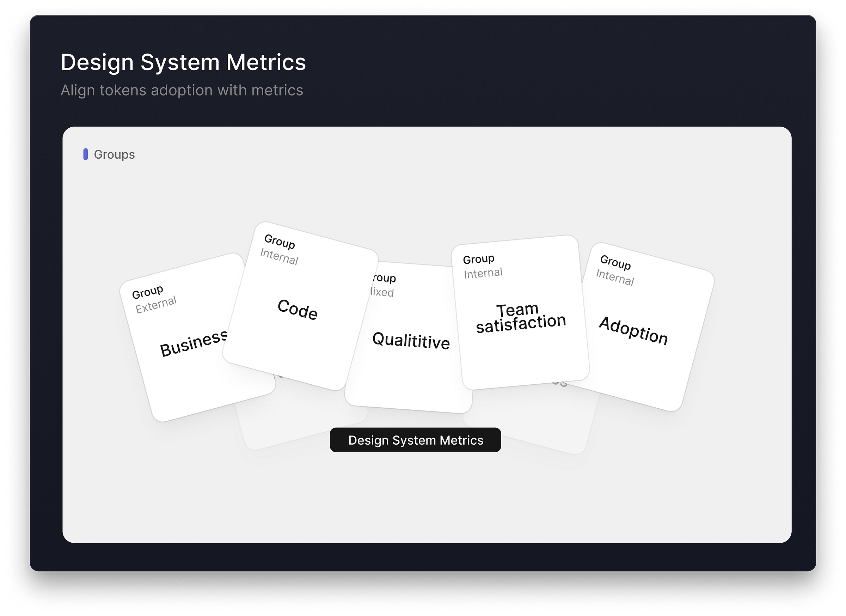This screenshot has height=616, width=846.
Task: Select the Team satisfaction card
Action: (520, 318)
